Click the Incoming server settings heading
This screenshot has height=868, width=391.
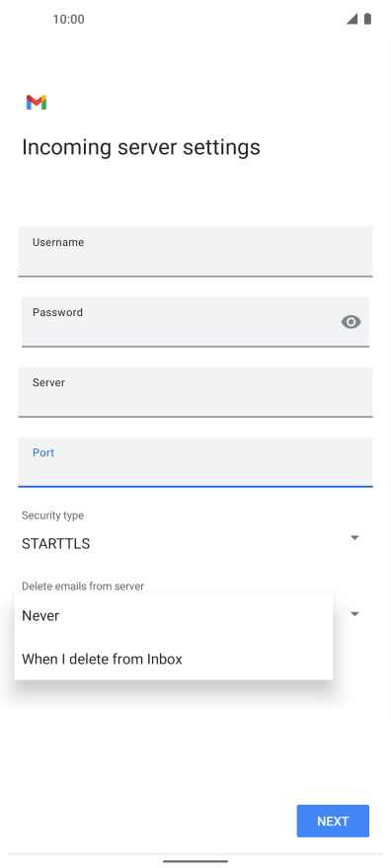pyautogui.click(x=140, y=147)
